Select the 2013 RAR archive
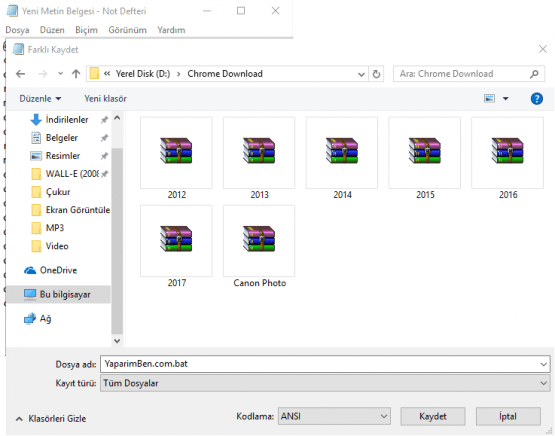 point(259,159)
